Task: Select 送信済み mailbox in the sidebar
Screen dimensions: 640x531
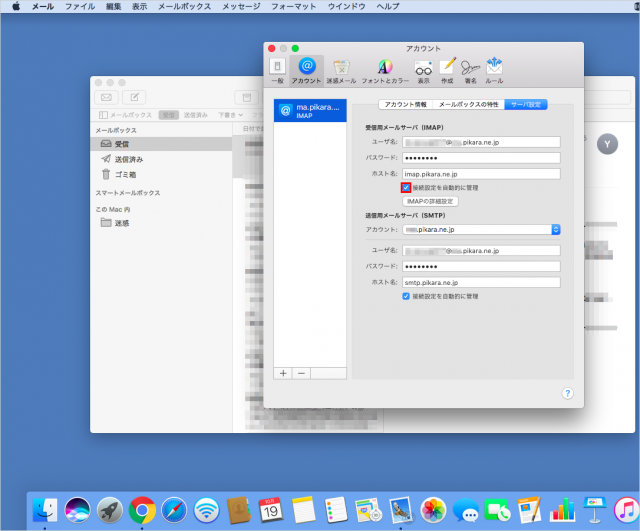Action: click(x=128, y=159)
